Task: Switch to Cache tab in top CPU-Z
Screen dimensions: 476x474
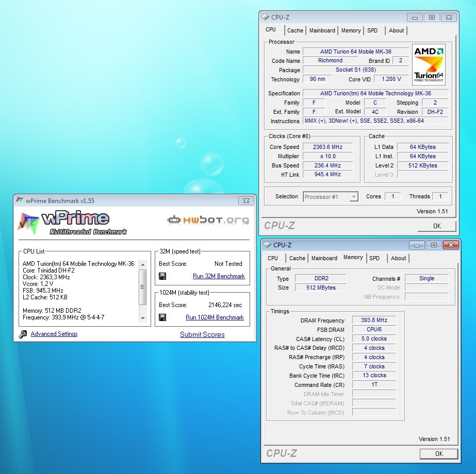Action: [295, 30]
